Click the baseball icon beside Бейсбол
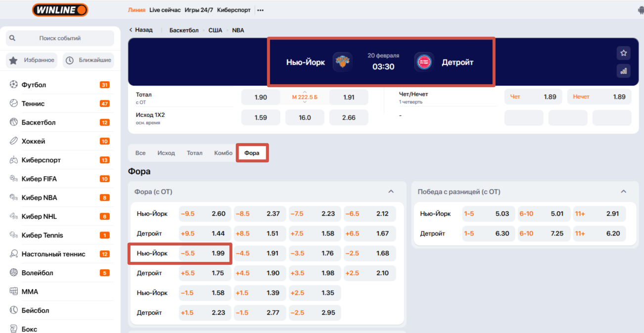 14,310
